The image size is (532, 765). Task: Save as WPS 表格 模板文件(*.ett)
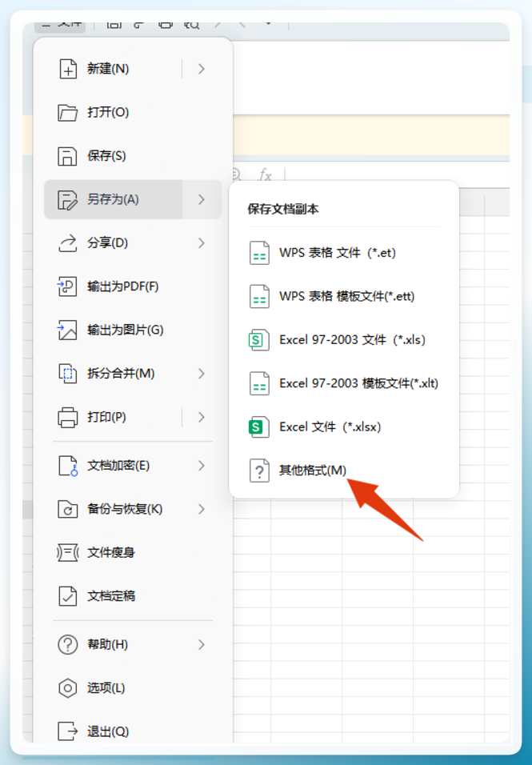pyautogui.click(x=344, y=296)
